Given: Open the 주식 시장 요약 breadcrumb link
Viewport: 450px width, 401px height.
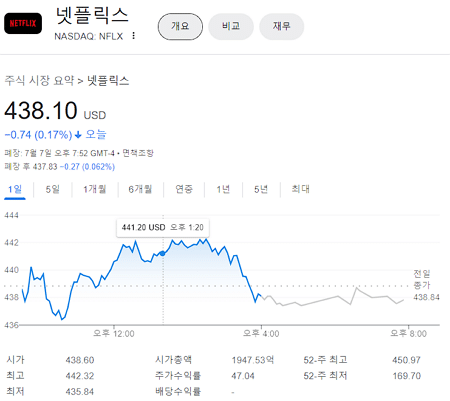Looking at the screenshot, I should pos(39,80).
